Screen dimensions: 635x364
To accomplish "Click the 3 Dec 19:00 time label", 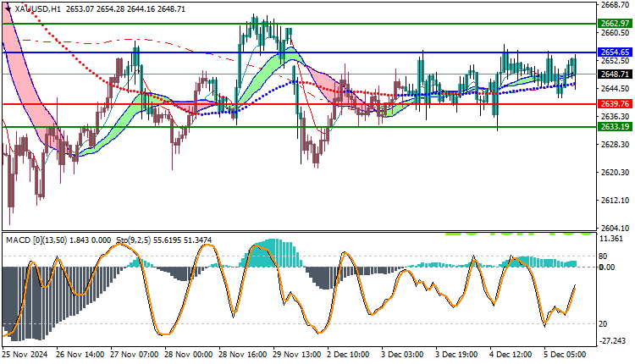I will coord(457,355).
